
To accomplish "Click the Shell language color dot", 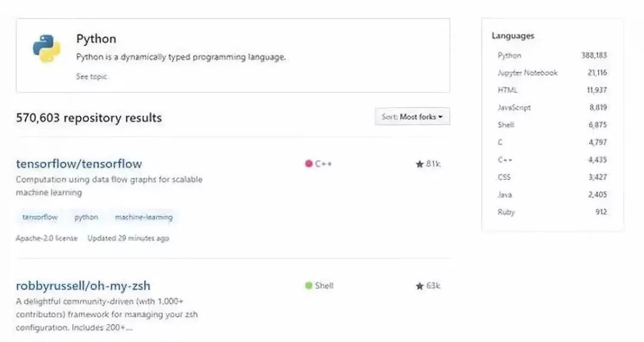I will [308, 285].
